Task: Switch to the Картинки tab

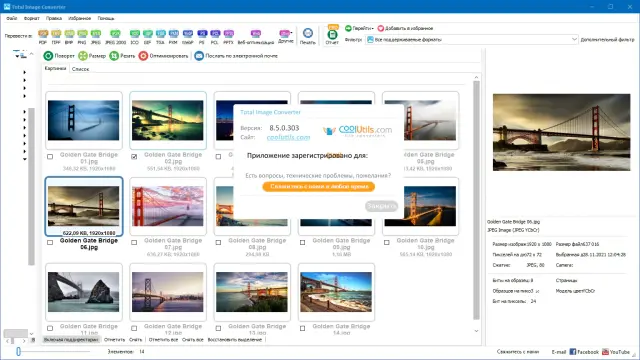Action: point(55,69)
